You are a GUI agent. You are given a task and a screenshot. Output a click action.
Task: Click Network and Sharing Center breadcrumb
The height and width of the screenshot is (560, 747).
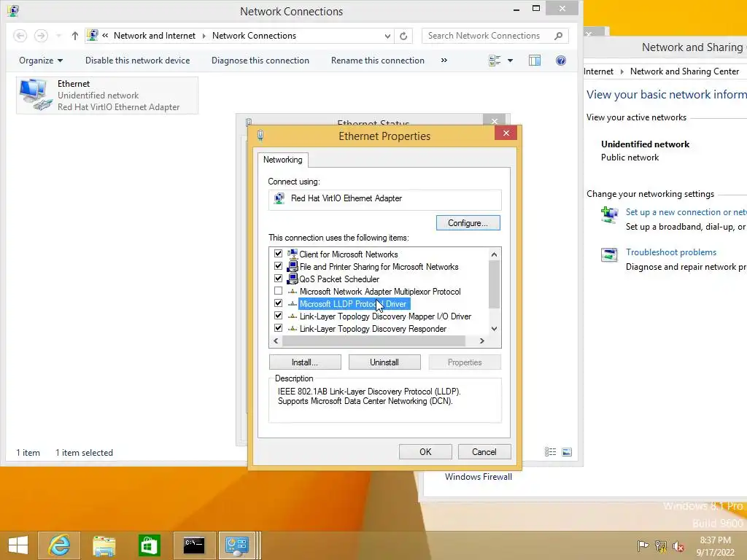click(x=684, y=71)
